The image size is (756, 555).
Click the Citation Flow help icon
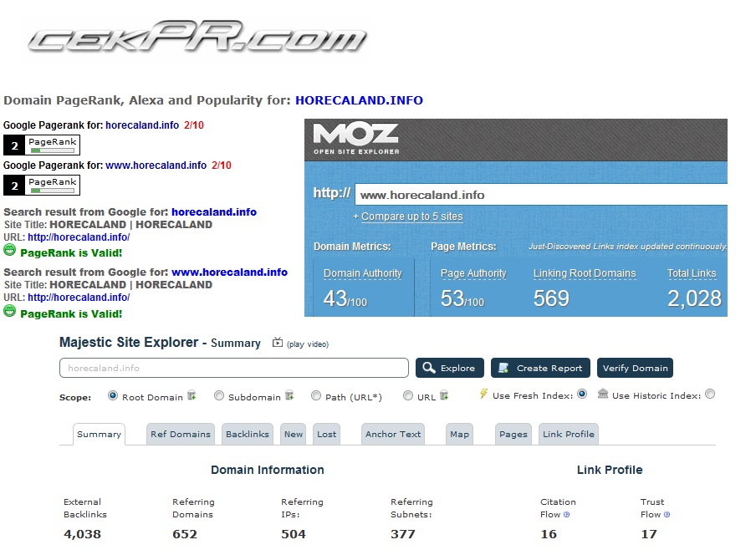coord(566,515)
